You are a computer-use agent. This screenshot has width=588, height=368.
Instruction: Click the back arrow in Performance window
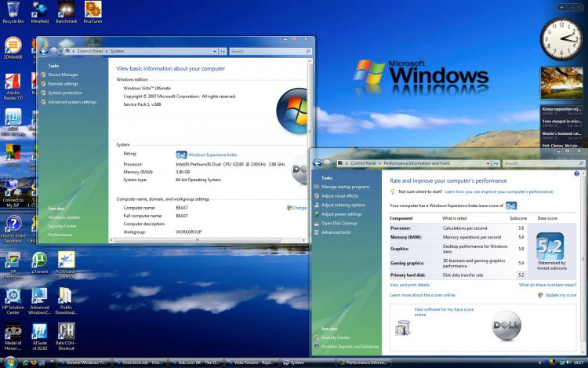pyautogui.click(x=317, y=163)
